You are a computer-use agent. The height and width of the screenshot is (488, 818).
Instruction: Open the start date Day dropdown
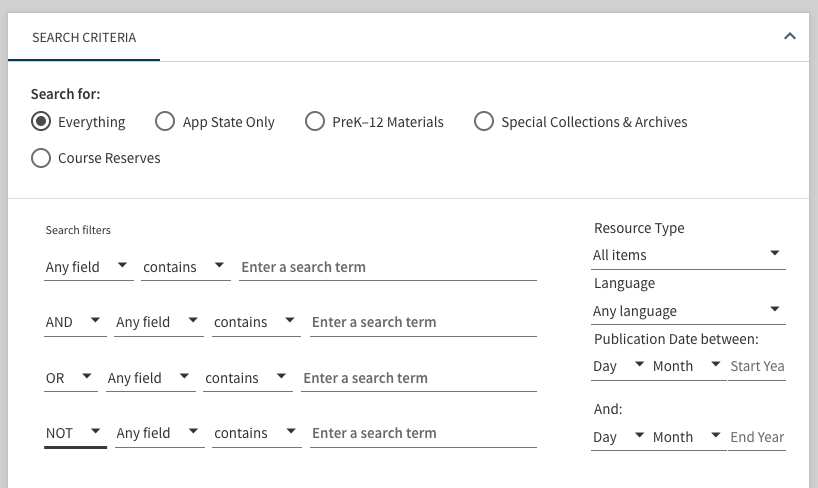[617, 366]
